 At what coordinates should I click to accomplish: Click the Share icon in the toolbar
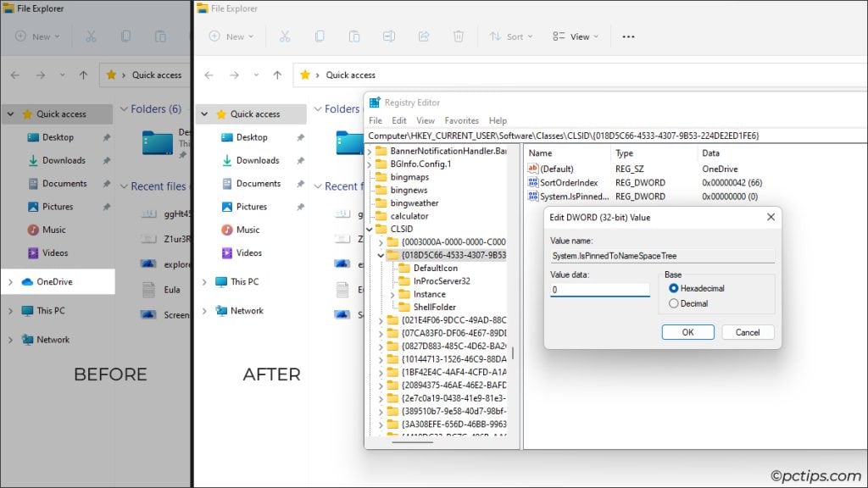click(x=424, y=36)
